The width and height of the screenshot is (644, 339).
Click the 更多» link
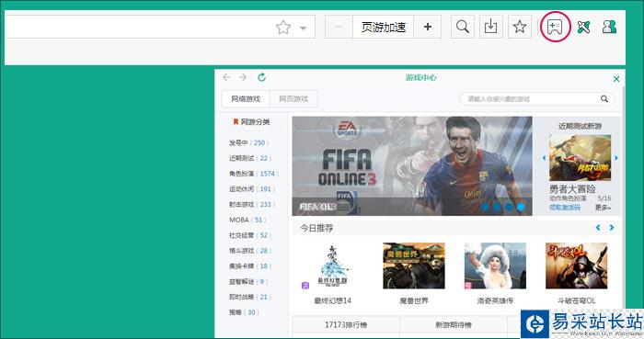tap(603, 208)
